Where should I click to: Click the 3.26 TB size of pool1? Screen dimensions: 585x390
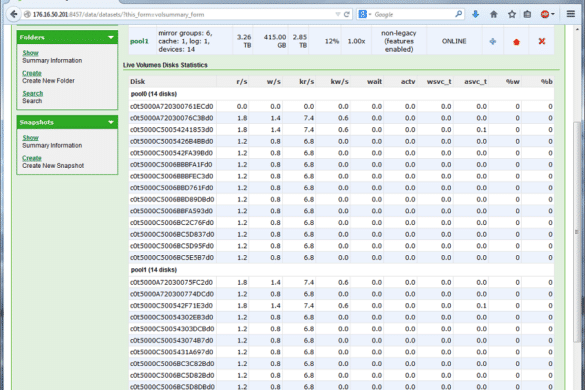click(x=244, y=41)
